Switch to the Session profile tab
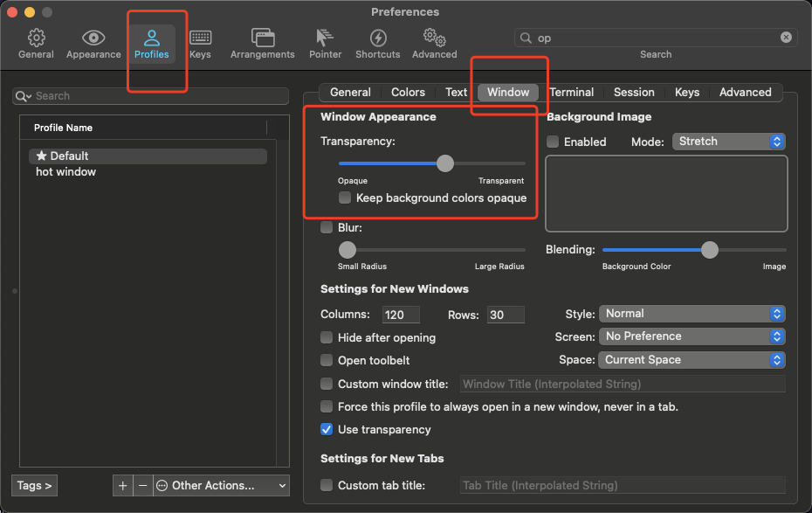812x513 pixels. tap(634, 93)
